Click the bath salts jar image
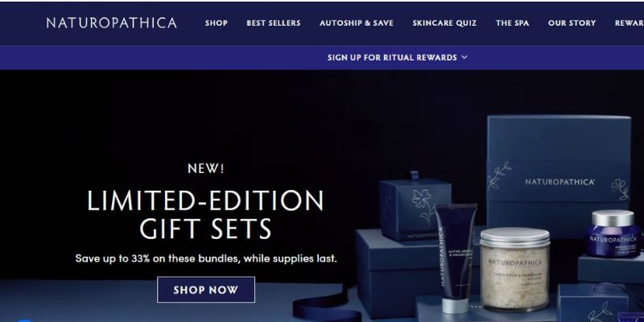 pyautogui.click(x=515, y=269)
